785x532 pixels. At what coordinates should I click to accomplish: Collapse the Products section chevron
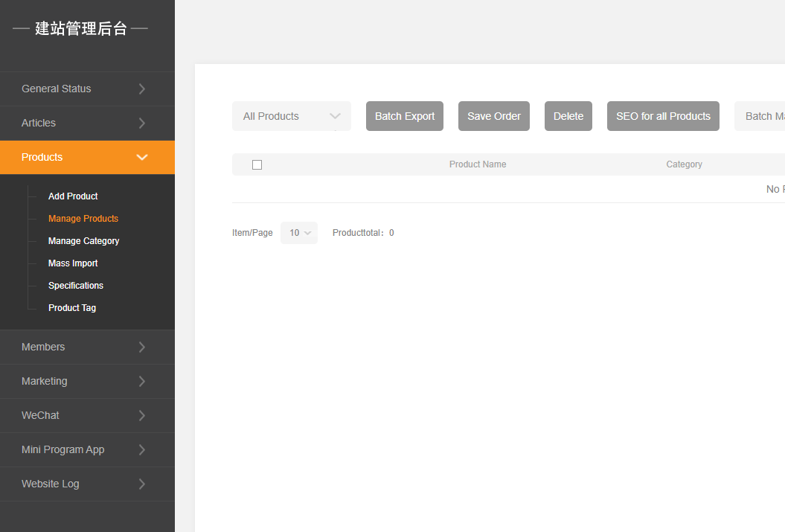pos(142,158)
